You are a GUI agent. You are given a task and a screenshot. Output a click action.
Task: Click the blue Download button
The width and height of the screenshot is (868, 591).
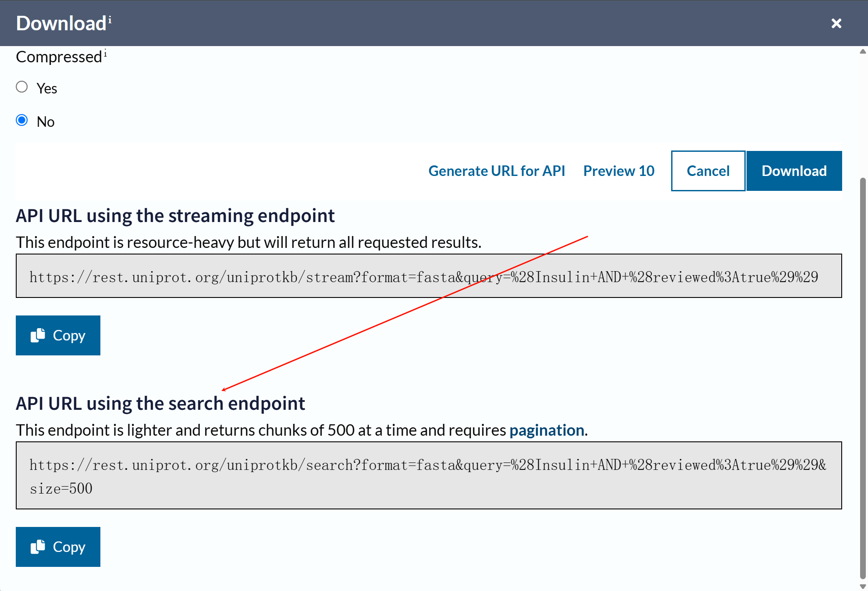794,171
